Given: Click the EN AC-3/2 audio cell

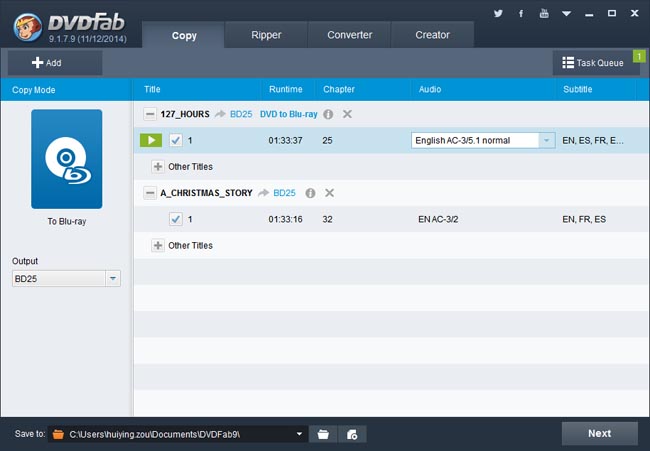Looking at the screenshot, I should pyautogui.click(x=438, y=219).
